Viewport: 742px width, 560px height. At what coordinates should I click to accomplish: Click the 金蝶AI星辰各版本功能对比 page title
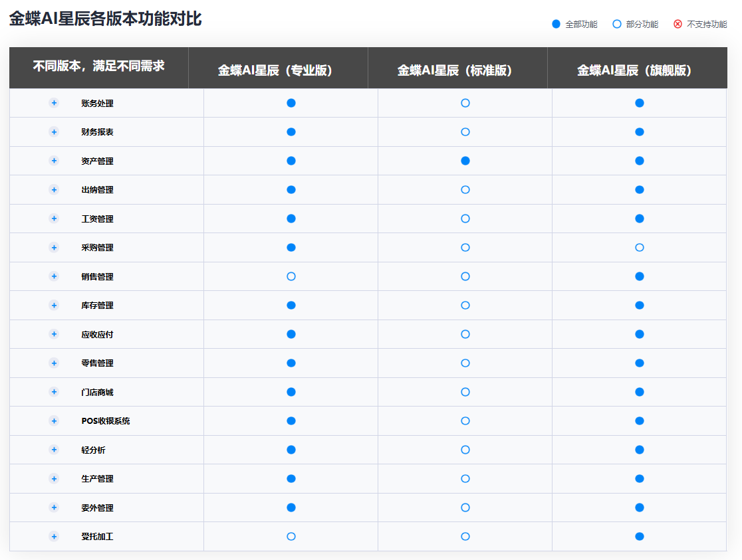pos(106,19)
